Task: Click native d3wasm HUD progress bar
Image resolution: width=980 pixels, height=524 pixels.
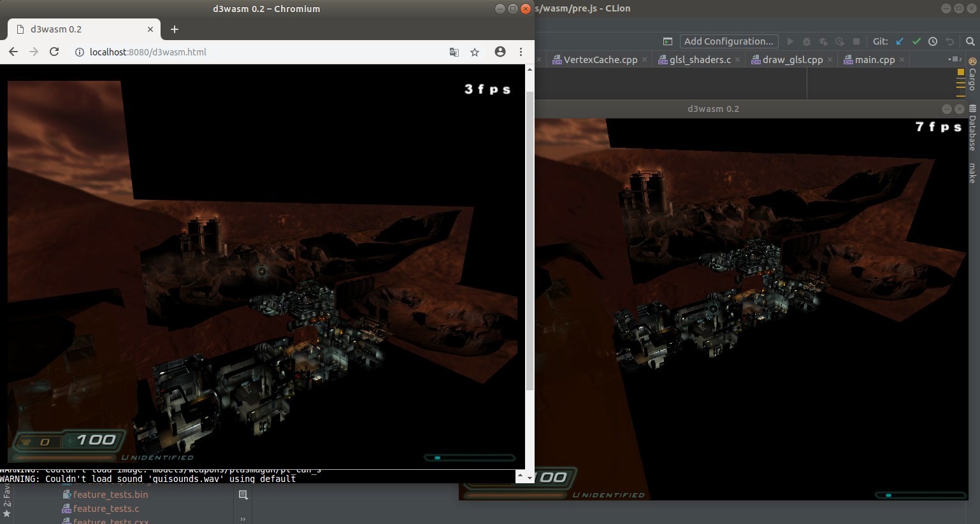Action: point(921,495)
